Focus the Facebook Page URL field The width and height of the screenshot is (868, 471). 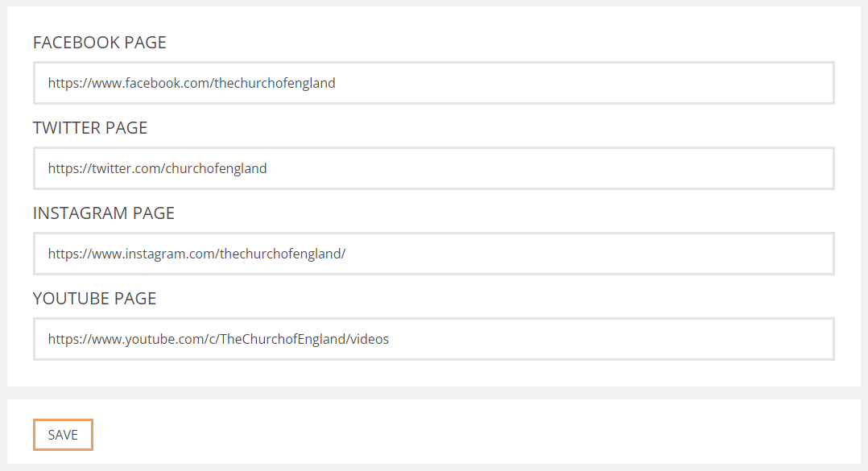pyautogui.click(x=433, y=83)
